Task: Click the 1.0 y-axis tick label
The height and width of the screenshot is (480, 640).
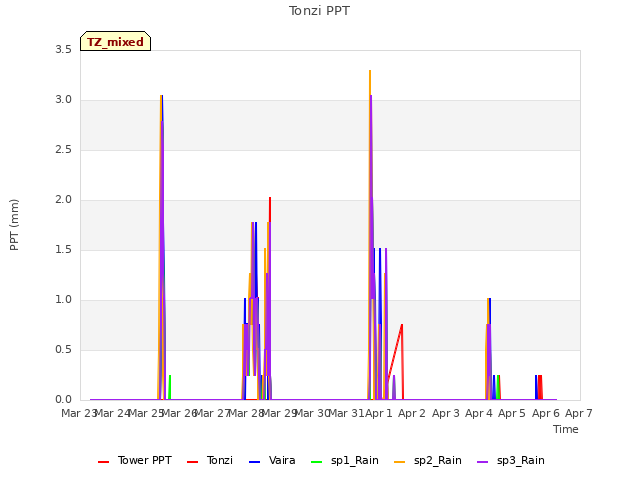Action: (63, 300)
